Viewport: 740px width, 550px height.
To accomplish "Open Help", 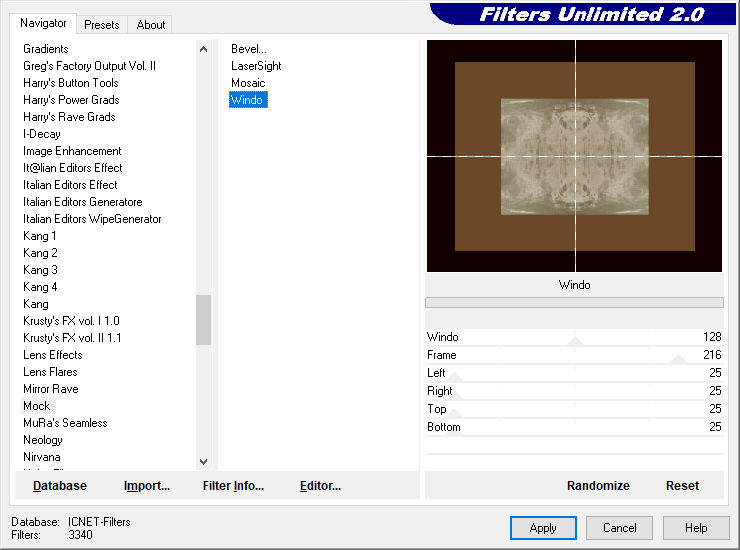I will pyautogui.click(x=696, y=528).
